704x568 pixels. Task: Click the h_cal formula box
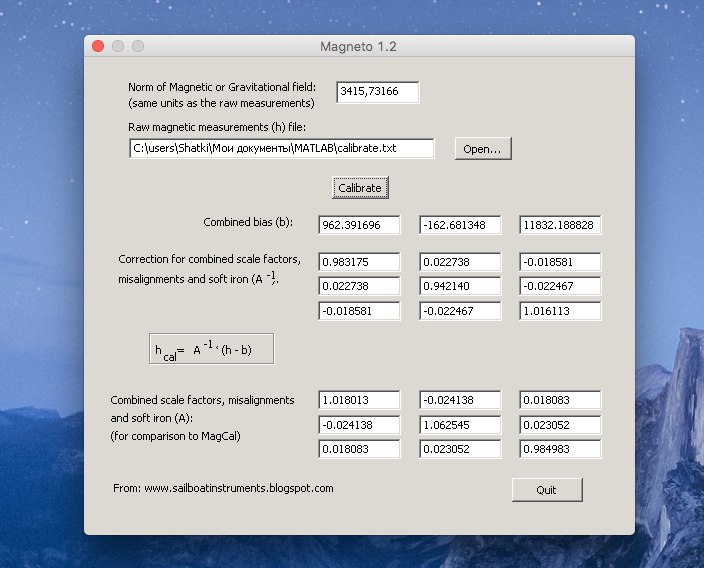point(211,348)
